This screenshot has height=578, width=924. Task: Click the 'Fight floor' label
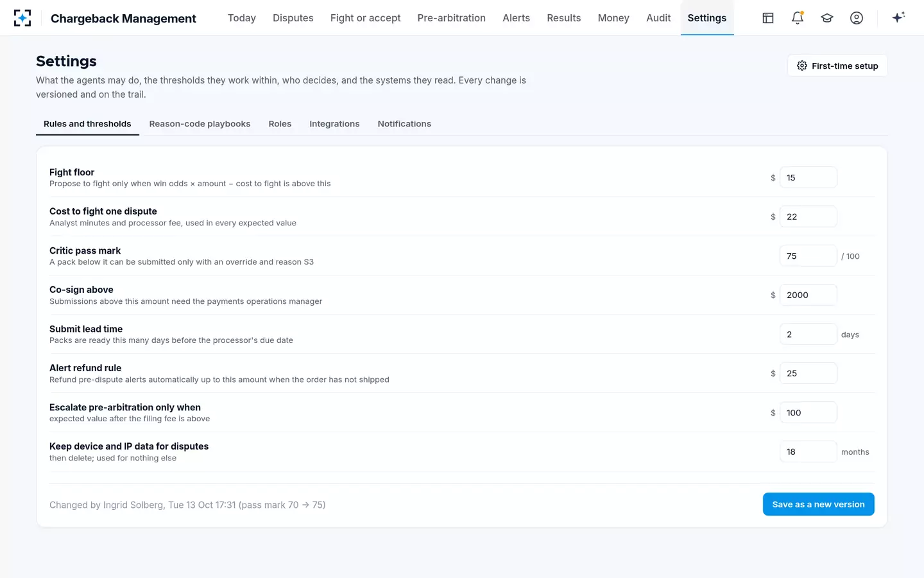click(72, 172)
